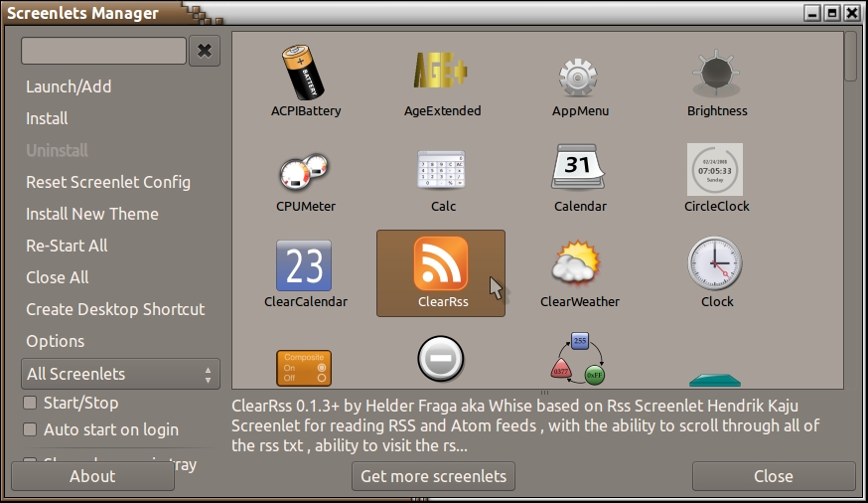This screenshot has width=868, height=503.
Task: Click Launch/Add in the sidebar
Action: click(69, 86)
